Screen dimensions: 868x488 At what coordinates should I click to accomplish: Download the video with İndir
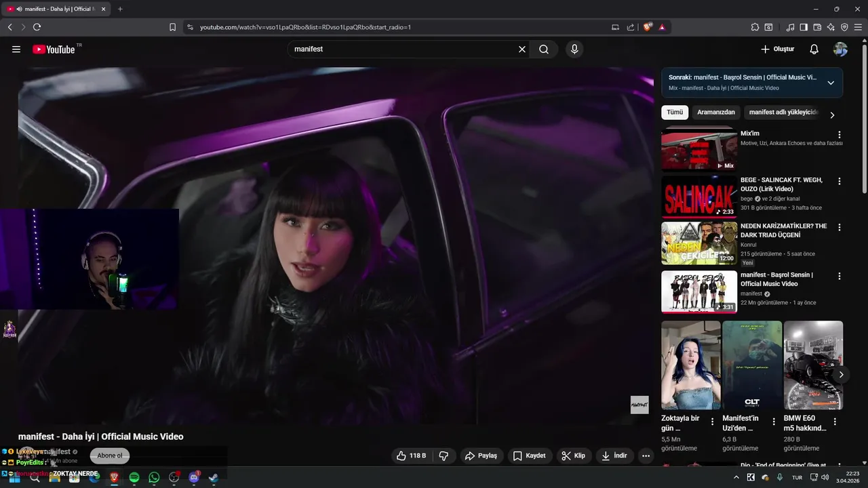point(614,456)
